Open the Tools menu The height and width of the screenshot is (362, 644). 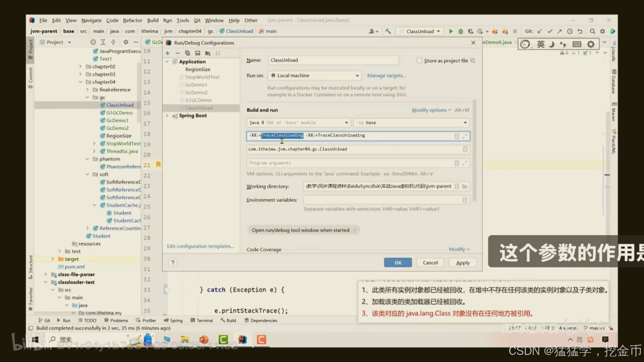coord(183,21)
